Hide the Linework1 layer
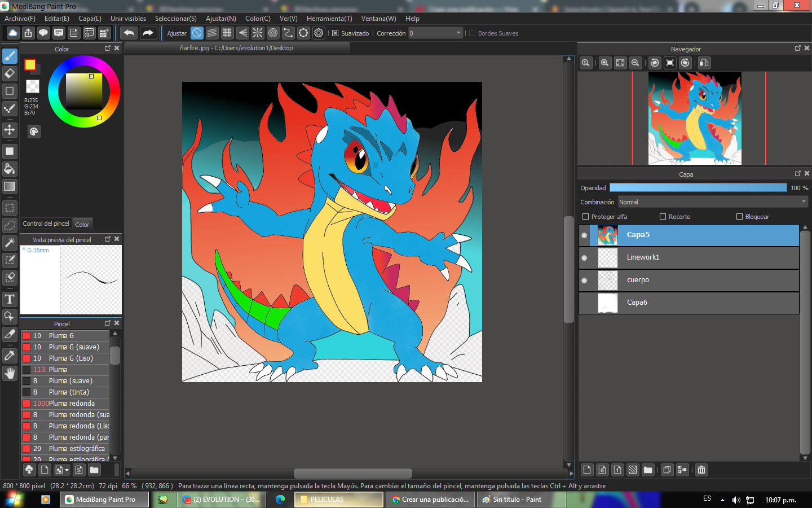The height and width of the screenshot is (508, 812). [x=584, y=258]
